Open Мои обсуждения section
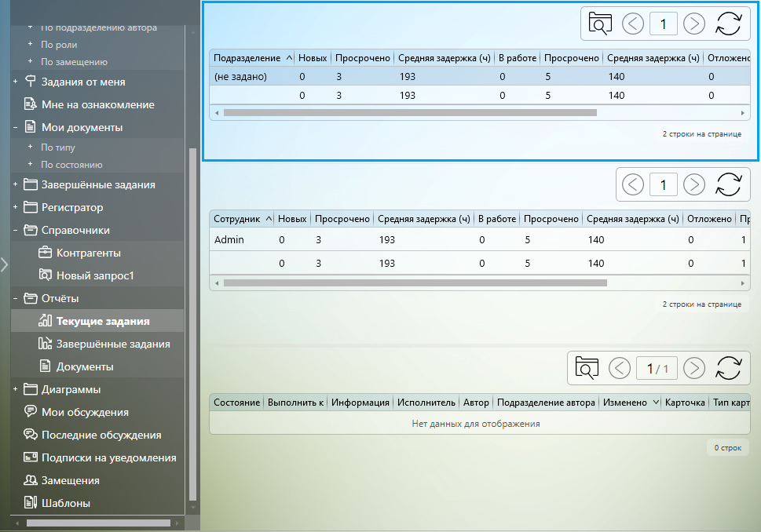The image size is (761, 532). point(85,412)
